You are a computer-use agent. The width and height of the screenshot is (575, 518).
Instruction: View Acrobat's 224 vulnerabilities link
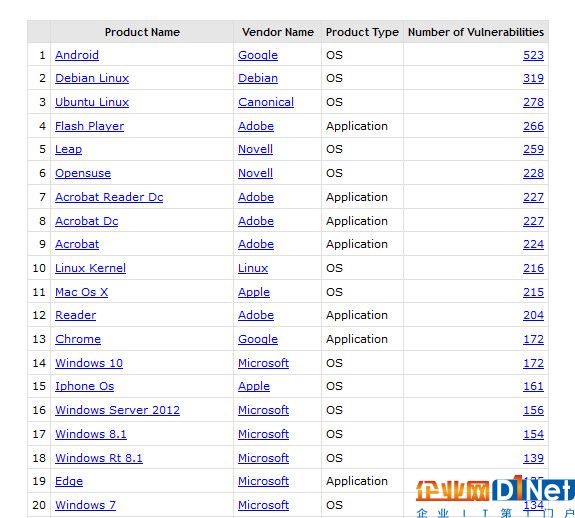pyautogui.click(x=533, y=244)
